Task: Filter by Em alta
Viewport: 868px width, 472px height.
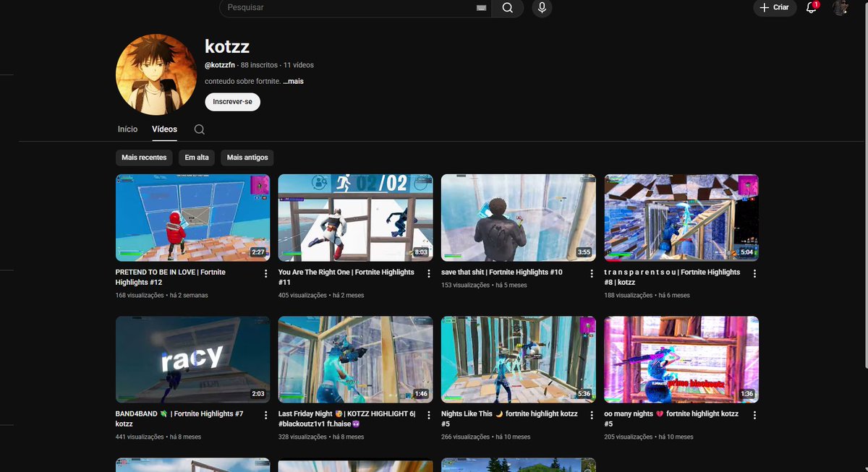Action: 197,158
